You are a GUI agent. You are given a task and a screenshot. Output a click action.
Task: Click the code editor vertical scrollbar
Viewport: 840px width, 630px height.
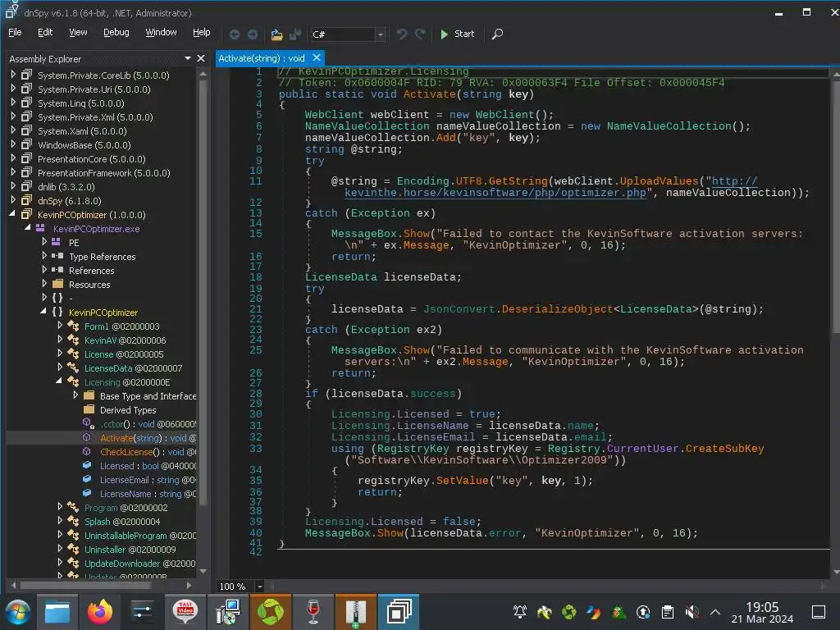point(835,209)
